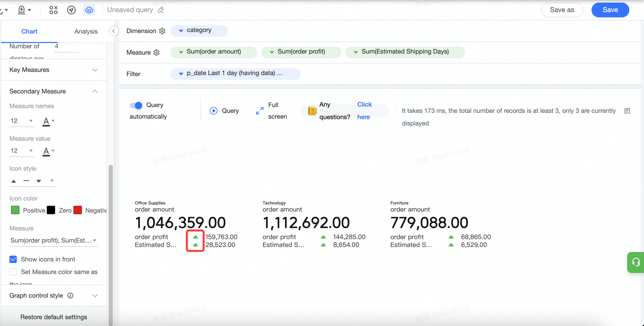Click the Office Supplies order profit up arrow
Viewport: 644px width, 326px height.
point(196,237)
